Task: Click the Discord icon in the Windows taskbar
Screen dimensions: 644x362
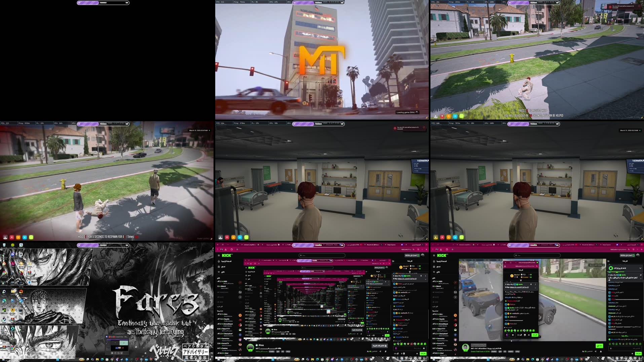Action: [x=547, y=359]
